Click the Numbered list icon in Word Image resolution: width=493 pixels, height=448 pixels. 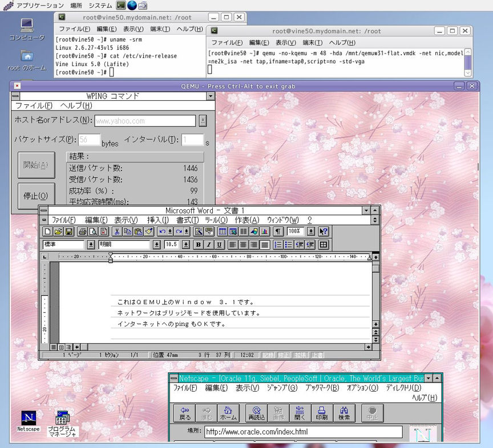click(x=278, y=245)
